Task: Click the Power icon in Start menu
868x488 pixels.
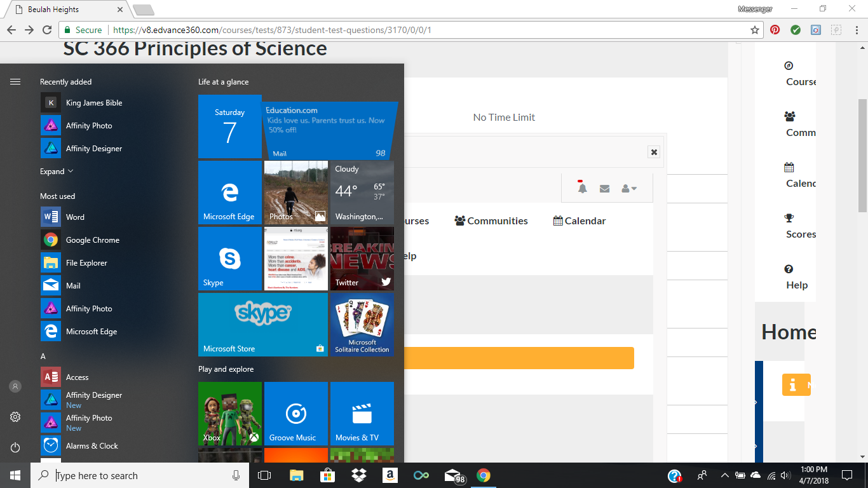Action: click(15, 447)
